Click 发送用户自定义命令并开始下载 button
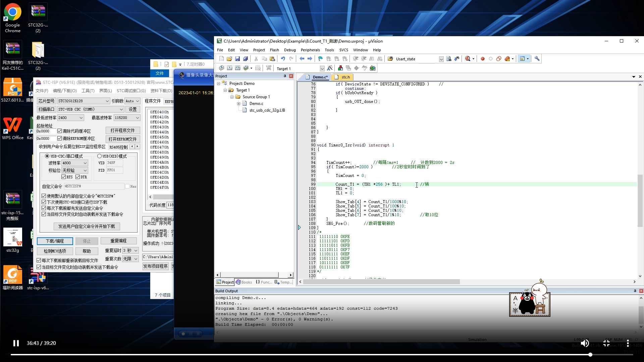 [x=87, y=226]
